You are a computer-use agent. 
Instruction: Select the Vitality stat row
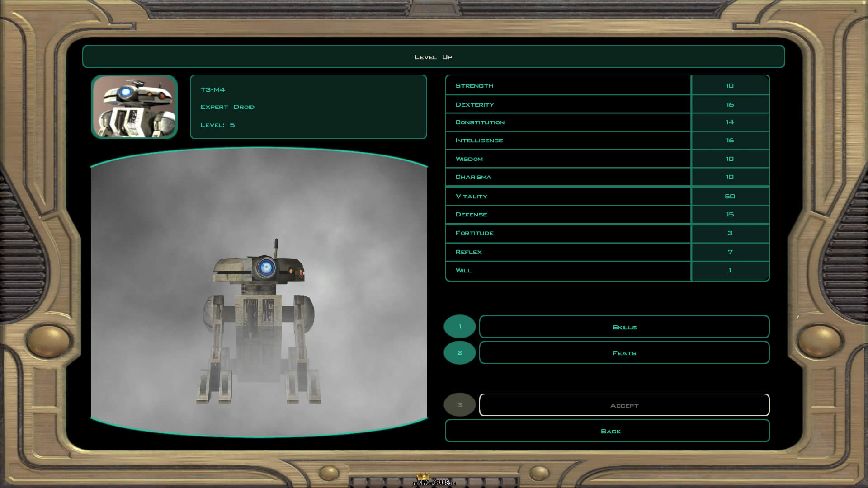click(x=568, y=197)
